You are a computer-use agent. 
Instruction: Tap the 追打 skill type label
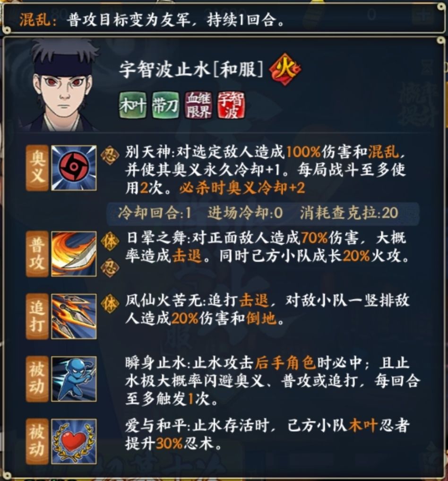click(x=37, y=316)
